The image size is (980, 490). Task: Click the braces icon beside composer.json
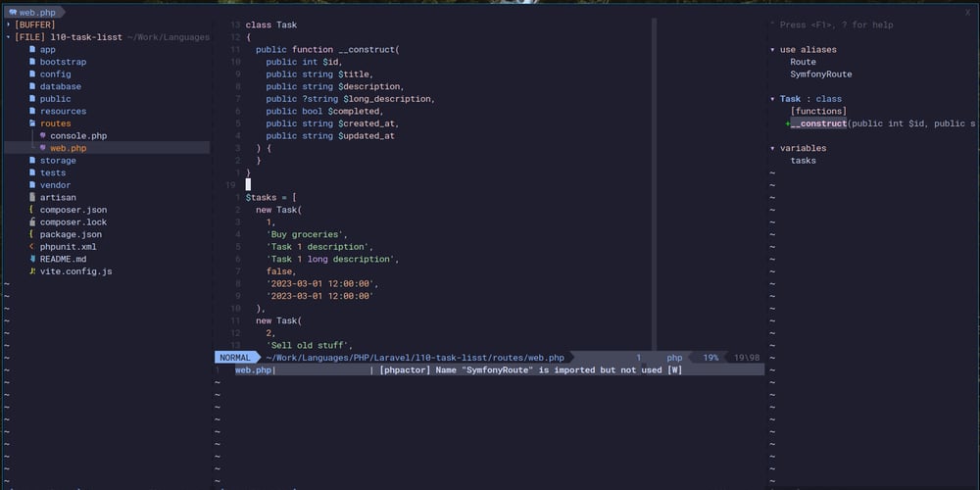coord(32,210)
